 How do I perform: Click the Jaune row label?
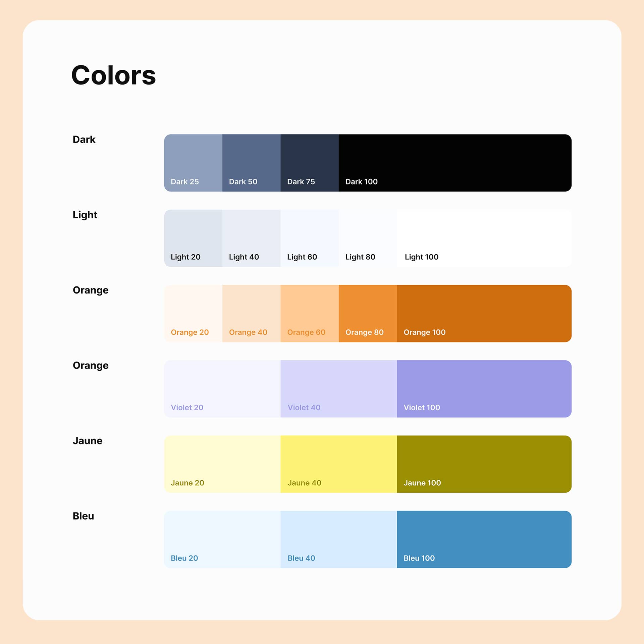(x=88, y=440)
